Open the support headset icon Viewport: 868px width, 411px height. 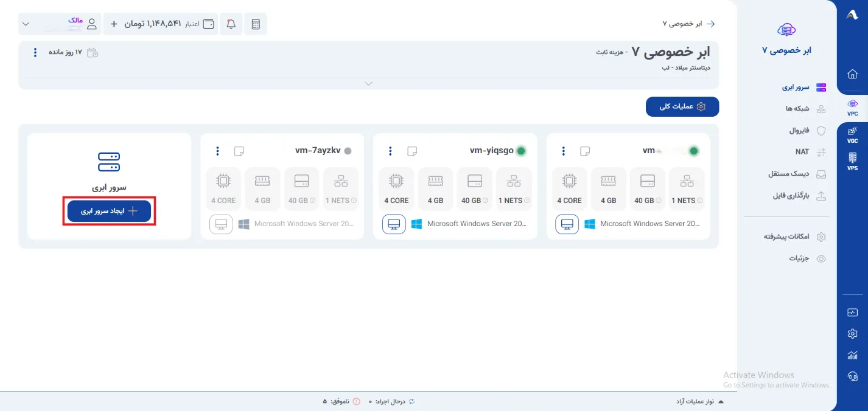point(852,376)
